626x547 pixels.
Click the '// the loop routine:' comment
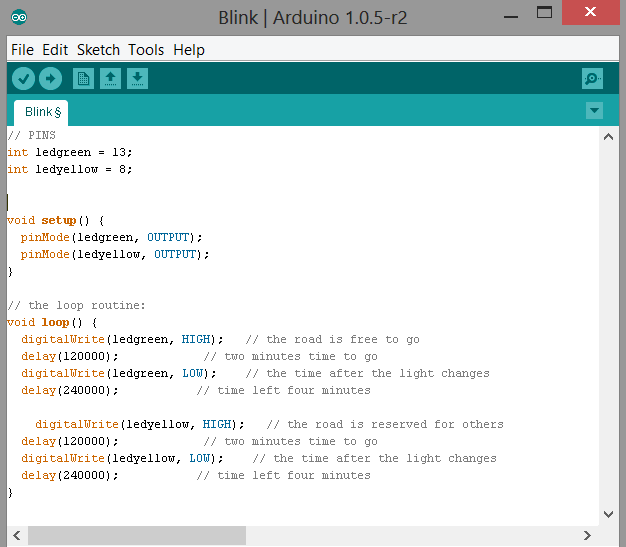point(76,305)
